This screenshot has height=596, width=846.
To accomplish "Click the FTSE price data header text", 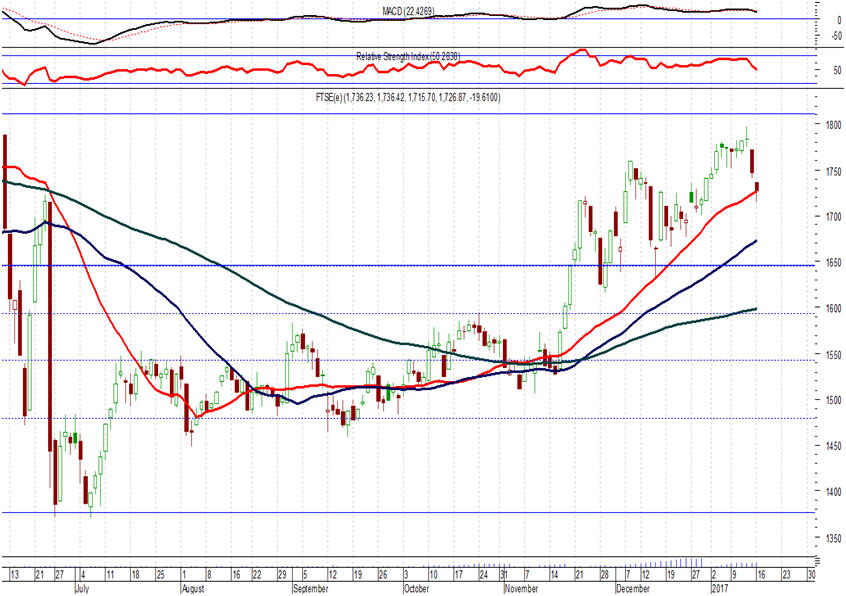I will [x=409, y=98].
